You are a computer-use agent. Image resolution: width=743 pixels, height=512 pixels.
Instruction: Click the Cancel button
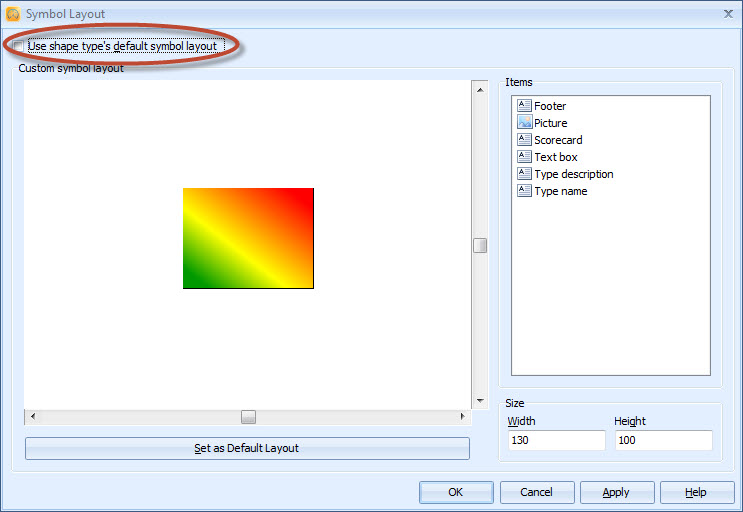click(537, 492)
